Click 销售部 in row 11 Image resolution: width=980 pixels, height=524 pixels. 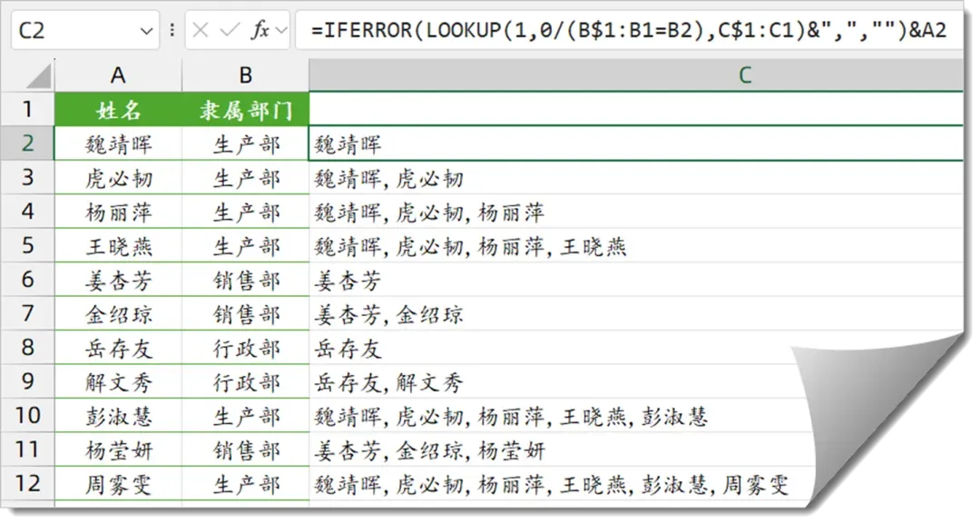coord(246,449)
